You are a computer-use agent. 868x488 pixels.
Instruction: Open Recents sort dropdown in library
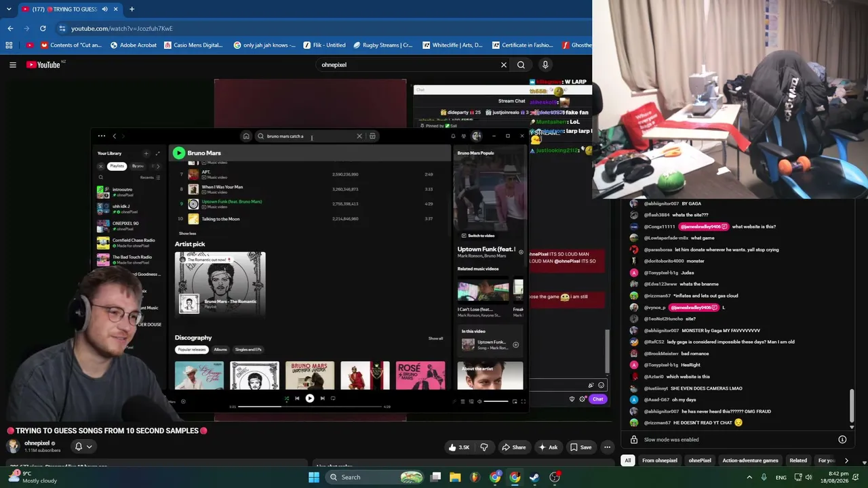click(x=150, y=178)
